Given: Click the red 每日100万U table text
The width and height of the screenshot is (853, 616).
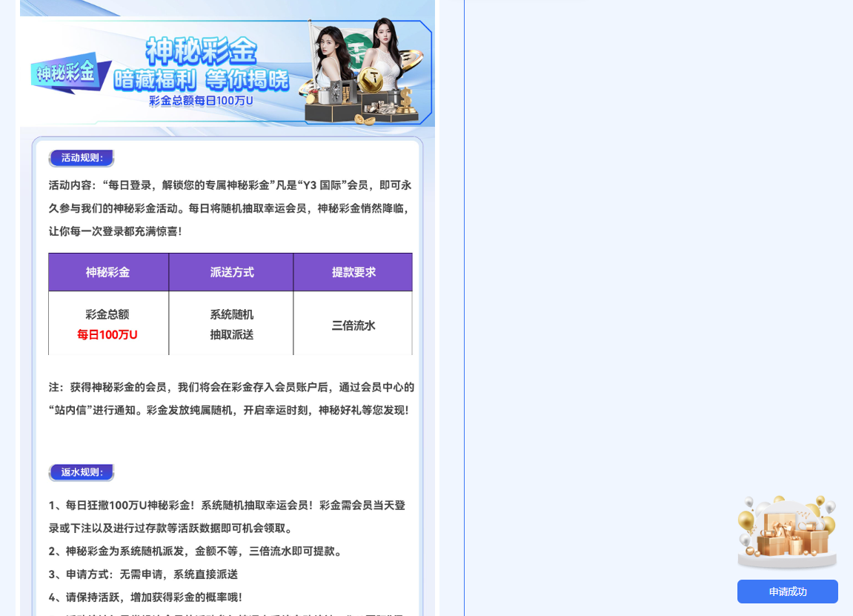Looking at the screenshot, I should pos(107,334).
